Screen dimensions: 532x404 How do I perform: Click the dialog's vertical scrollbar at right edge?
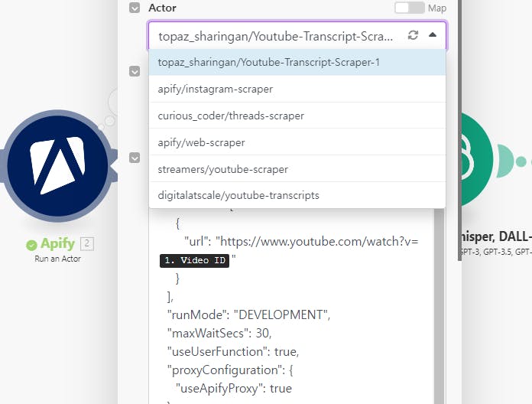coord(459,131)
